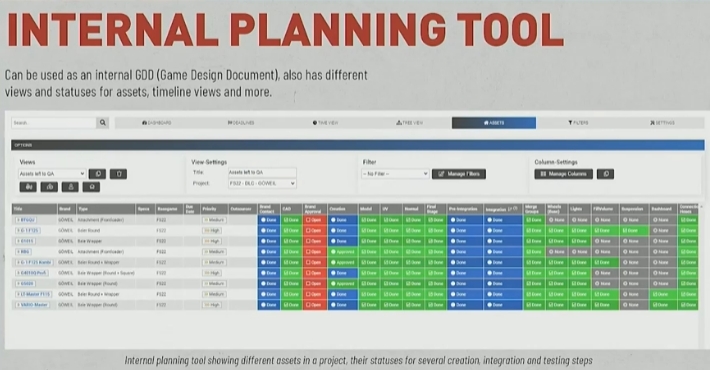Click the last dark icon button below Views dropdown

[91, 187]
